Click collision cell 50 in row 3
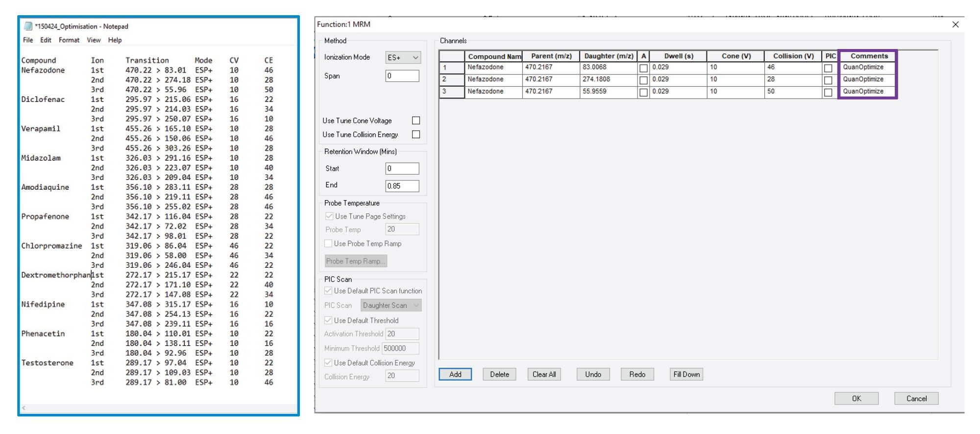 pyautogui.click(x=793, y=92)
